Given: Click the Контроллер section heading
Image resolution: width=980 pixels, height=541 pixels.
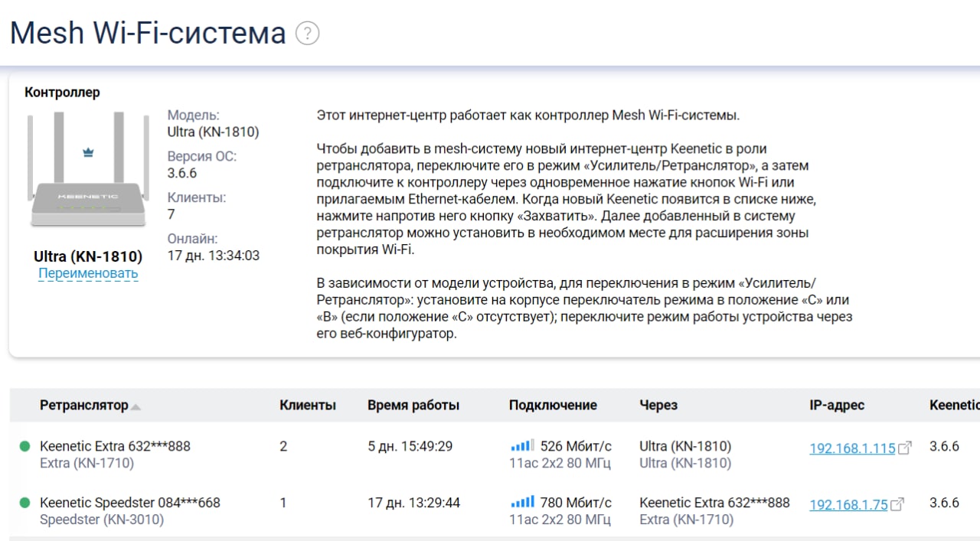Looking at the screenshot, I should click(x=62, y=93).
